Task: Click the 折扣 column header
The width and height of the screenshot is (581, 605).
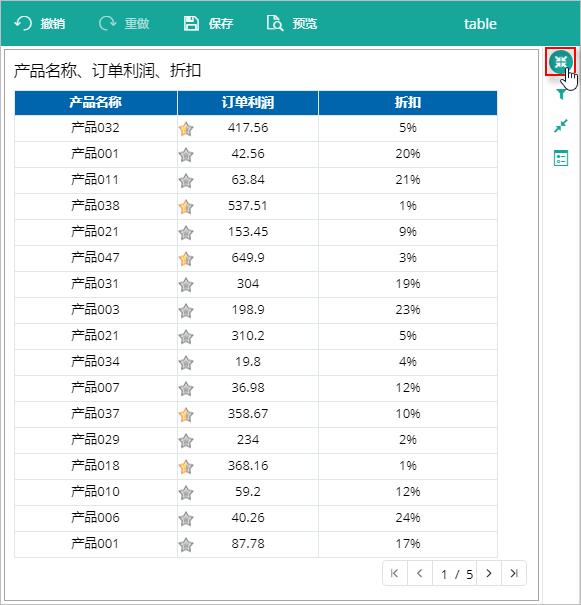Action: pyautogui.click(x=408, y=103)
